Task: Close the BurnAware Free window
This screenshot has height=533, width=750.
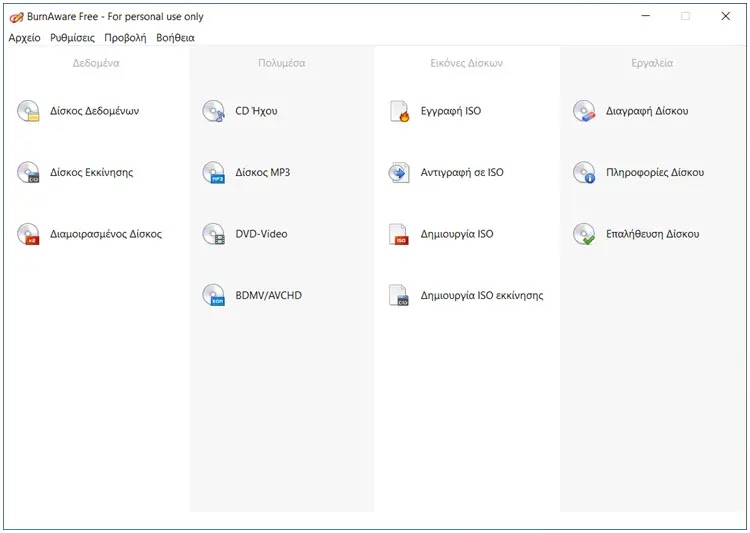Action: coord(725,16)
